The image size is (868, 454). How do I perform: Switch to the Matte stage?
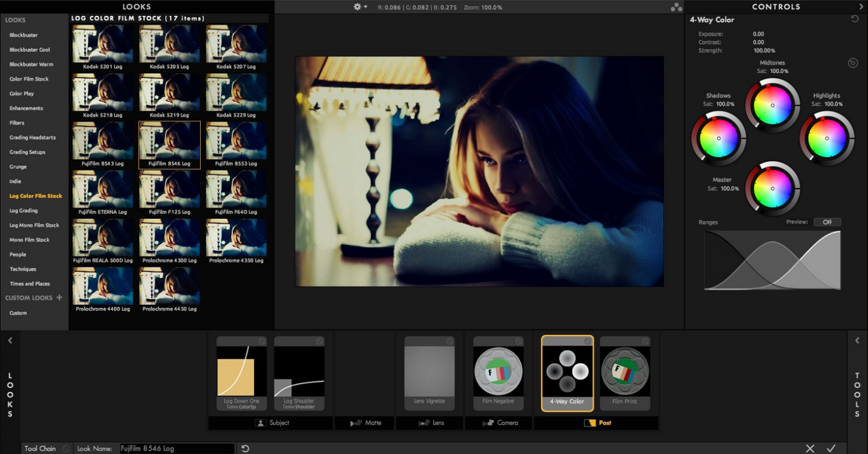(x=364, y=423)
